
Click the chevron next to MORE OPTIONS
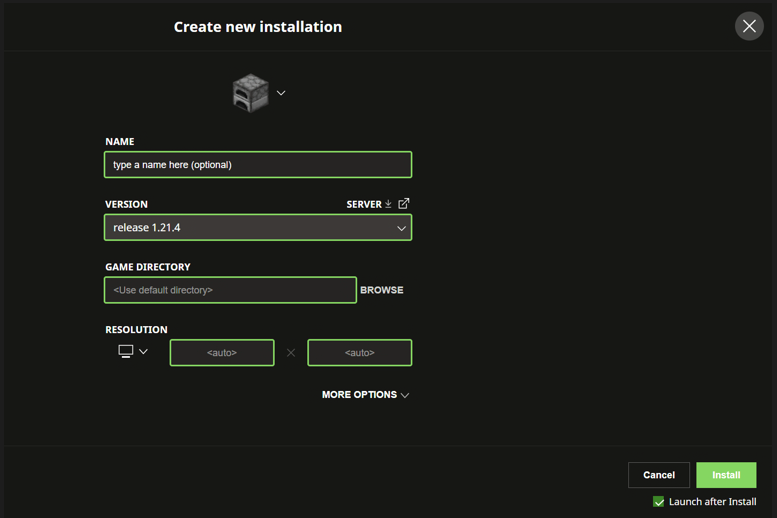point(405,396)
